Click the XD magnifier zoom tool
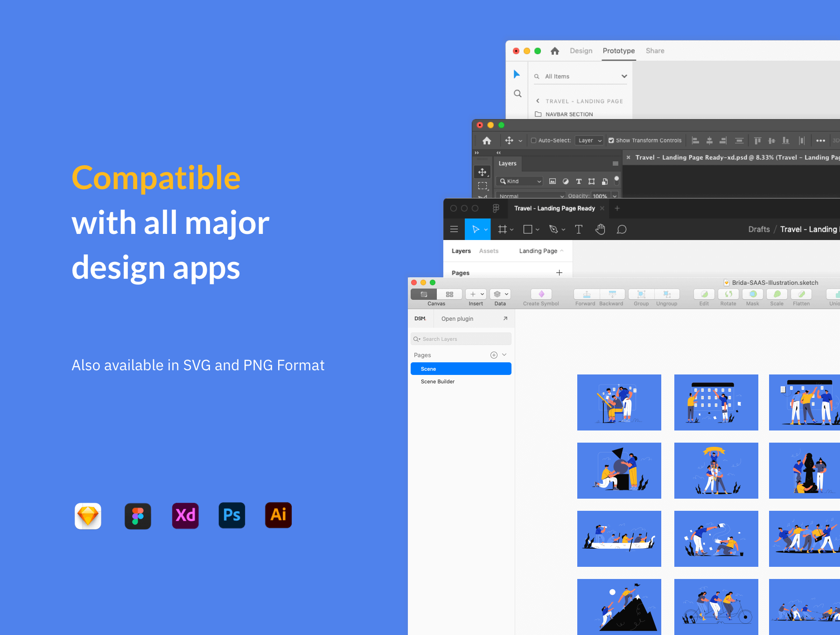 click(518, 93)
